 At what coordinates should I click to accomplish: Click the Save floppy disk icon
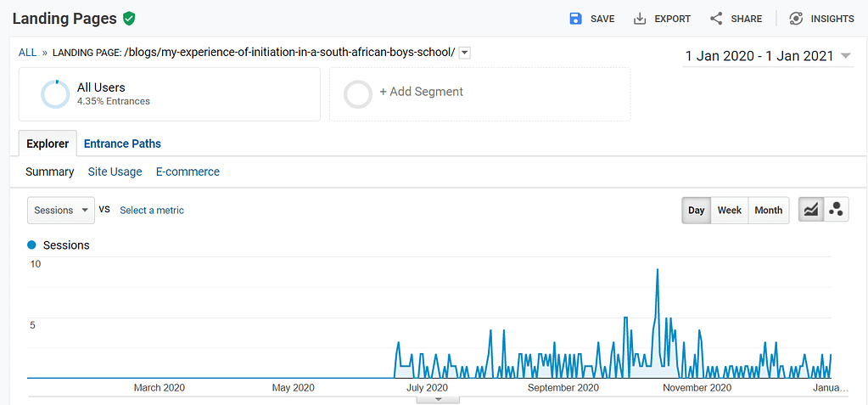click(575, 19)
